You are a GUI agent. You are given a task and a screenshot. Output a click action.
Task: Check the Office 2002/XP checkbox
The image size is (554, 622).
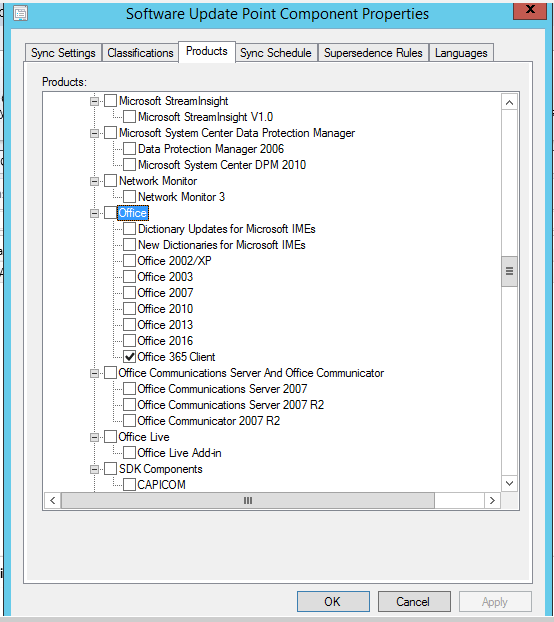click(129, 261)
